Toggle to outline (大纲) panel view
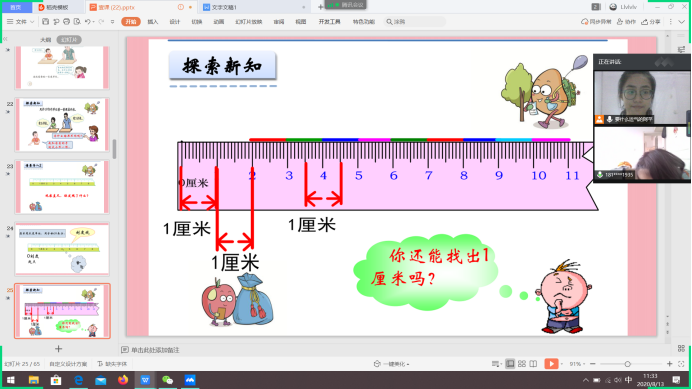The height and width of the screenshot is (389, 692). click(46, 40)
